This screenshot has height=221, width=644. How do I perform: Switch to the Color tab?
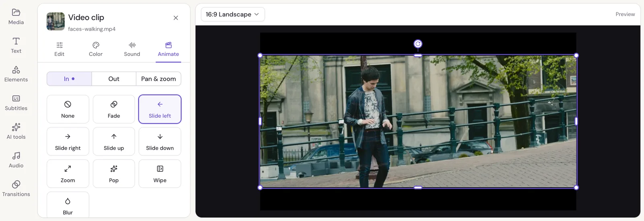pyautogui.click(x=96, y=49)
